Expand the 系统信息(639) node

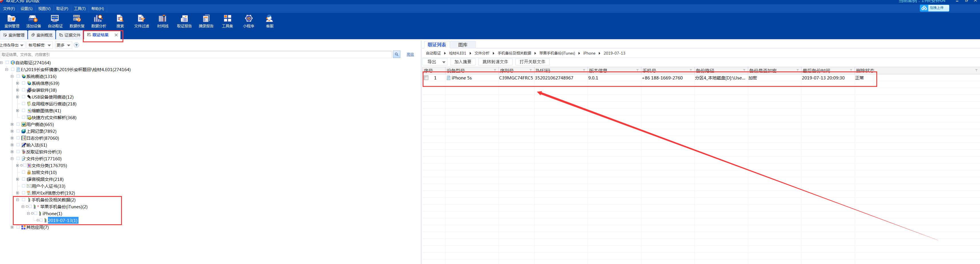click(x=17, y=83)
